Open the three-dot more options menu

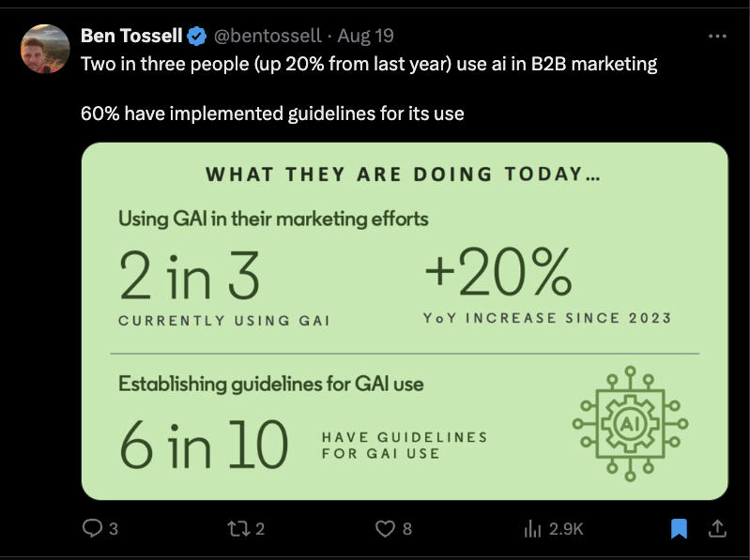point(717,36)
